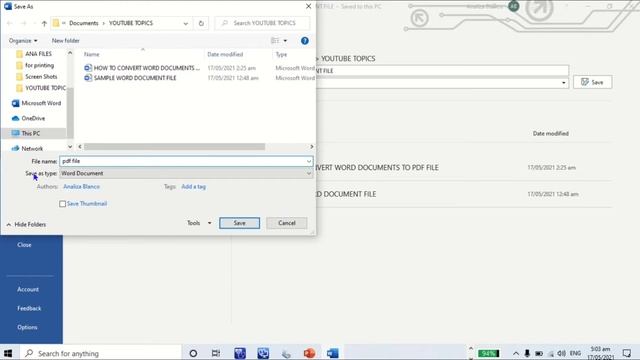
Task: Click the Save button in dialog
Action: click(240, 223)
